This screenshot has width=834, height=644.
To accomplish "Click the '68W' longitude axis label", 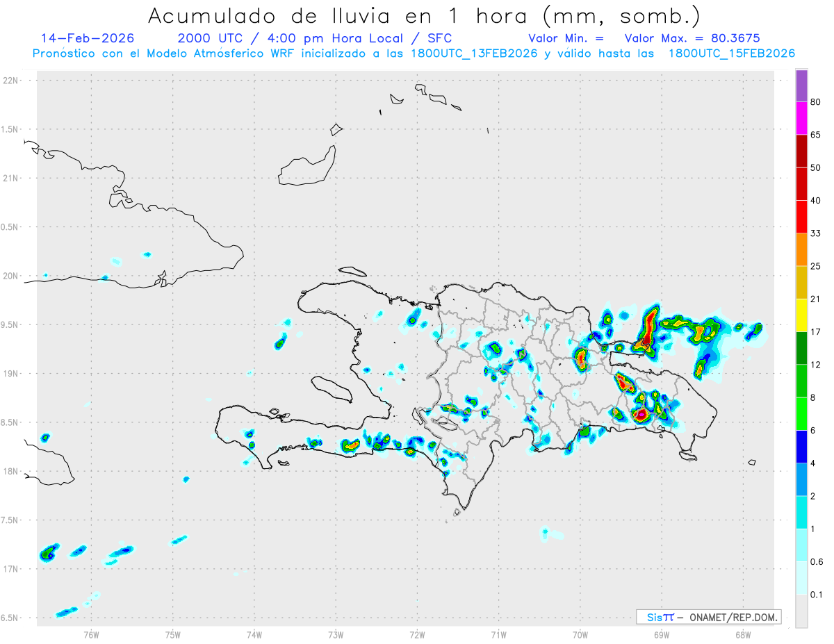I will [742, 635].
